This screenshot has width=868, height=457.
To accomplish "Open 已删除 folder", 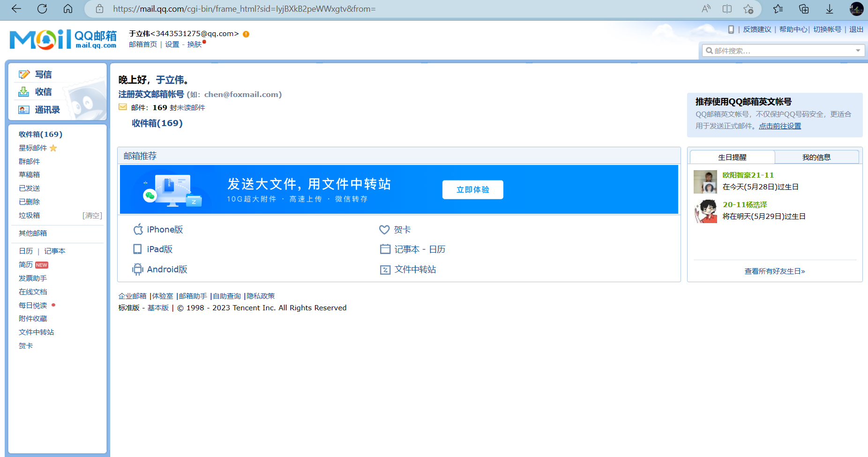I will click(29, 202).
